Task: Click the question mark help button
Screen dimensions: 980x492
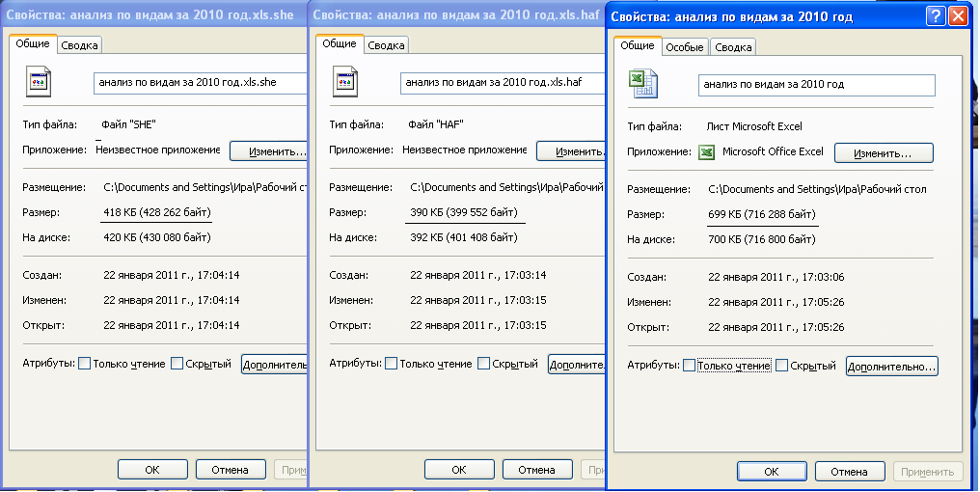Action: [x=935, y=16]
